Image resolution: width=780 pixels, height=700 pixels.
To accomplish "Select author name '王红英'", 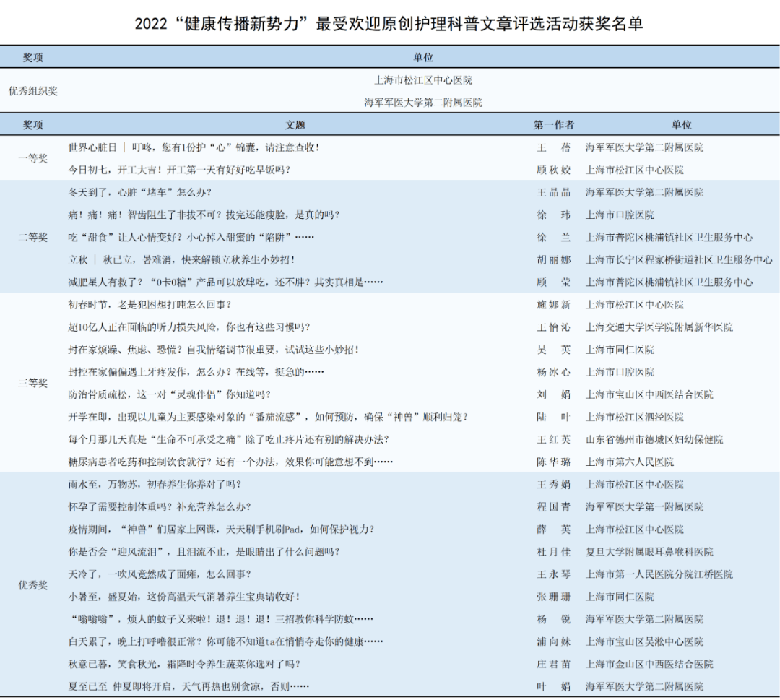I will click(554, 439).
